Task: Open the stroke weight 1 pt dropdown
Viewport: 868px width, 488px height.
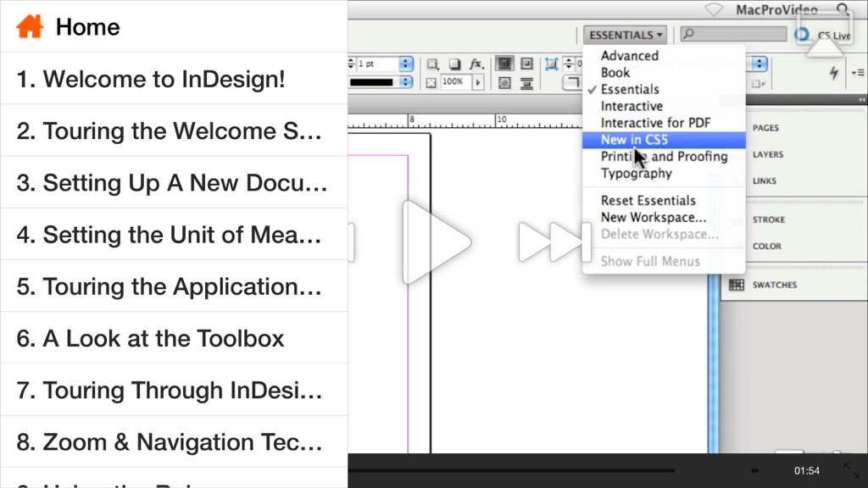Action: click(x=406, y=64)
